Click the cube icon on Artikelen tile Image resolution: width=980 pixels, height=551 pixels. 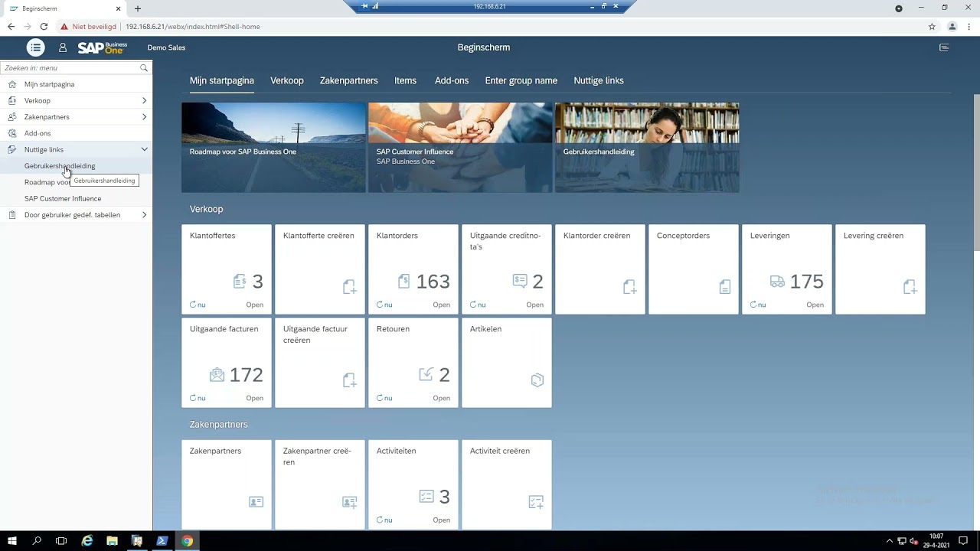click(x=537, y=380)
